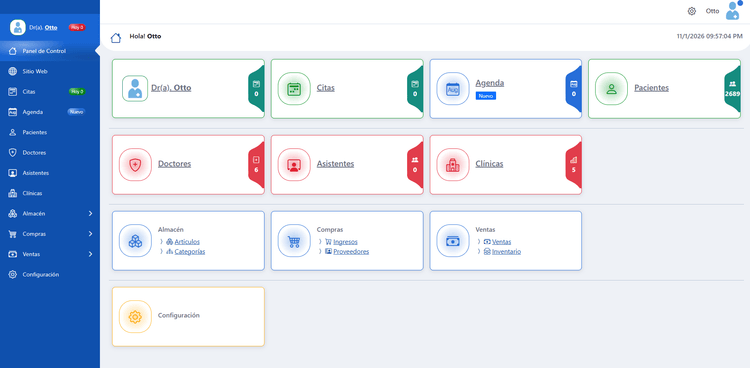The width and height of the screenshot is (750, 368).
Task: Expand the Almacén sidebar submenu arrow
Action: 90,213
